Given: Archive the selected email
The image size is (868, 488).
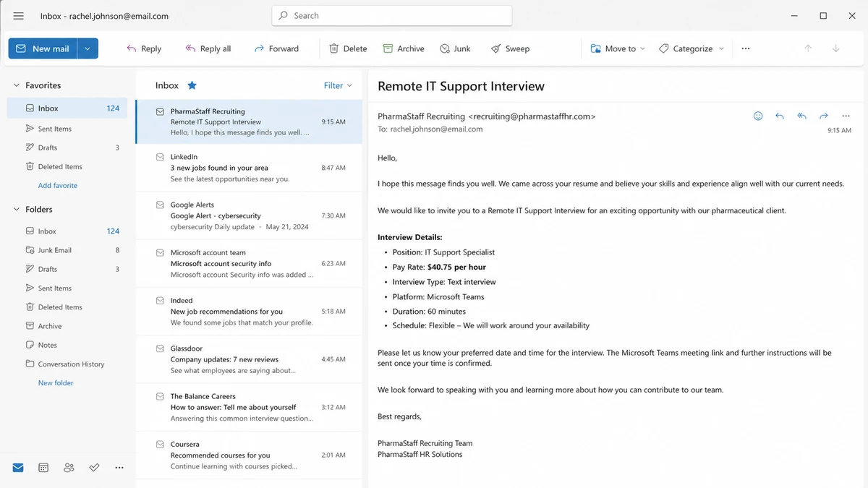Looking at the screenshot, I should (404, 48).
